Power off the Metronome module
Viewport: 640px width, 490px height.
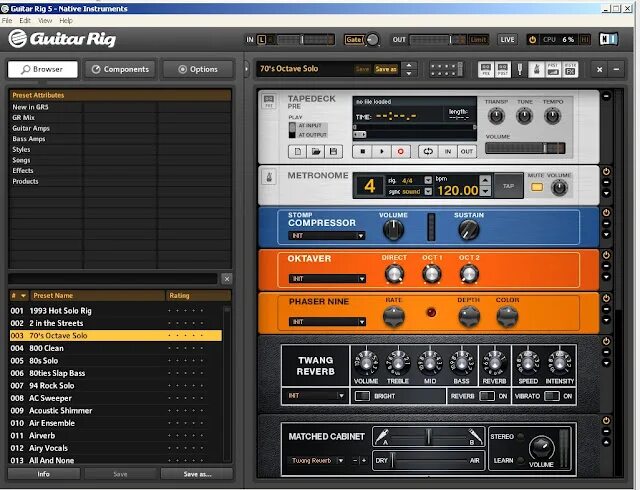606,172
